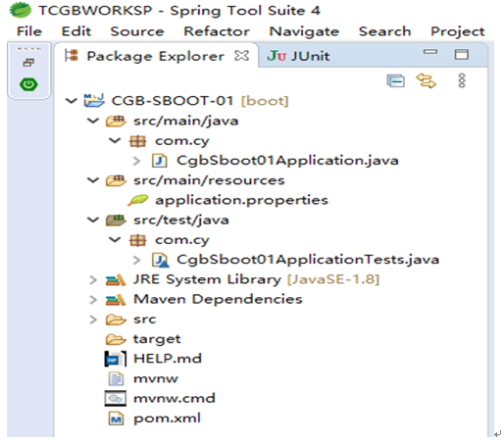Select the Package Explorer tab
Image resolution: width=504 pixels, height=444 pixels.
pos(156,57)
